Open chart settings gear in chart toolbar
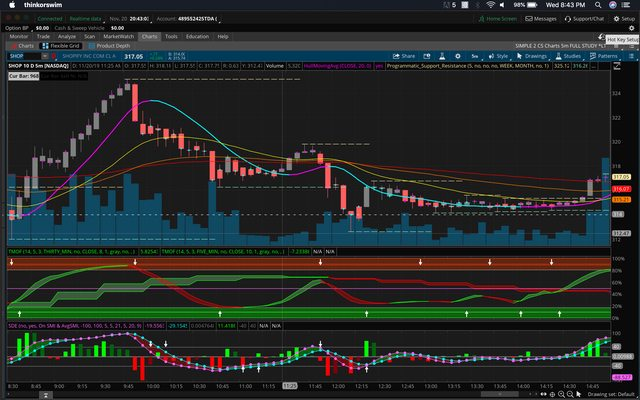Screen dimensions: 640x400 coord(458,56)
